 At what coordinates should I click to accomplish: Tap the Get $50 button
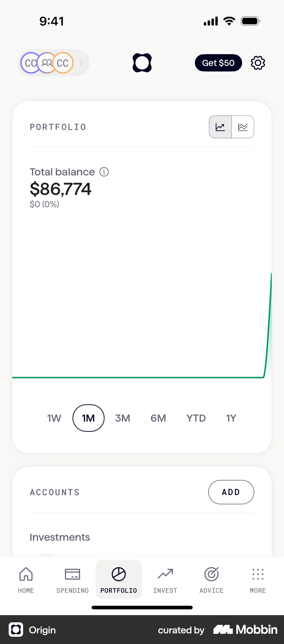click(218, 63)
